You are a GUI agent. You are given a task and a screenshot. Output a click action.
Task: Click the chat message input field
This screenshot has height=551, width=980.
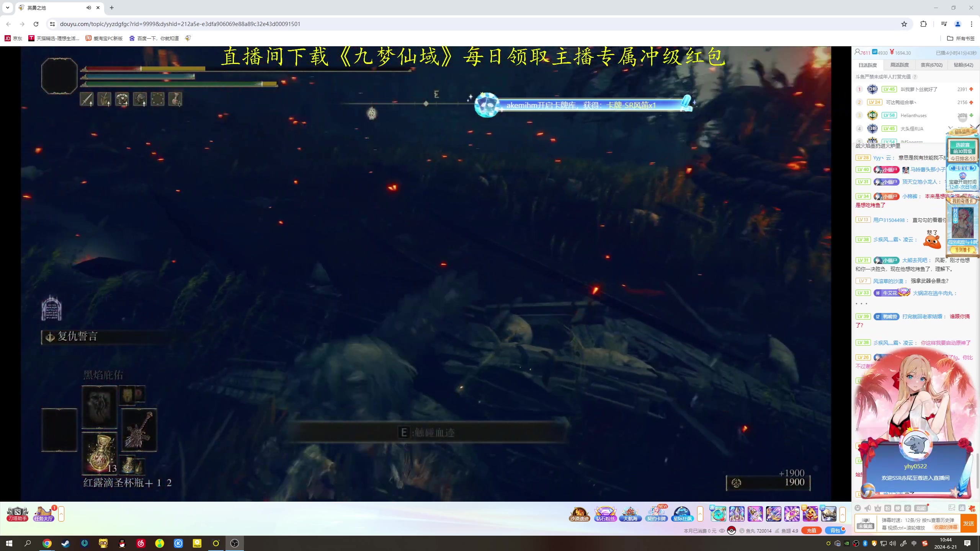pos(919,523)
